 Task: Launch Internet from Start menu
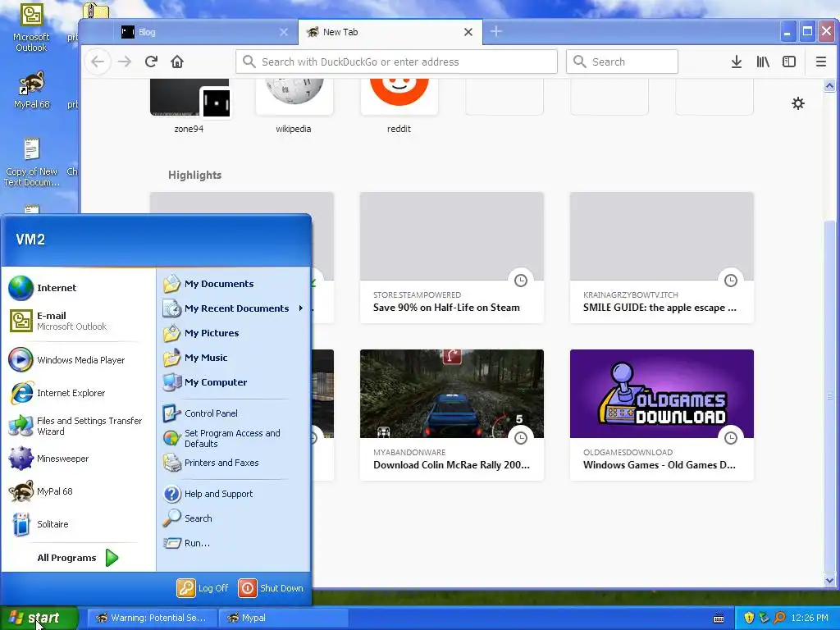click(x=78, y=288)
